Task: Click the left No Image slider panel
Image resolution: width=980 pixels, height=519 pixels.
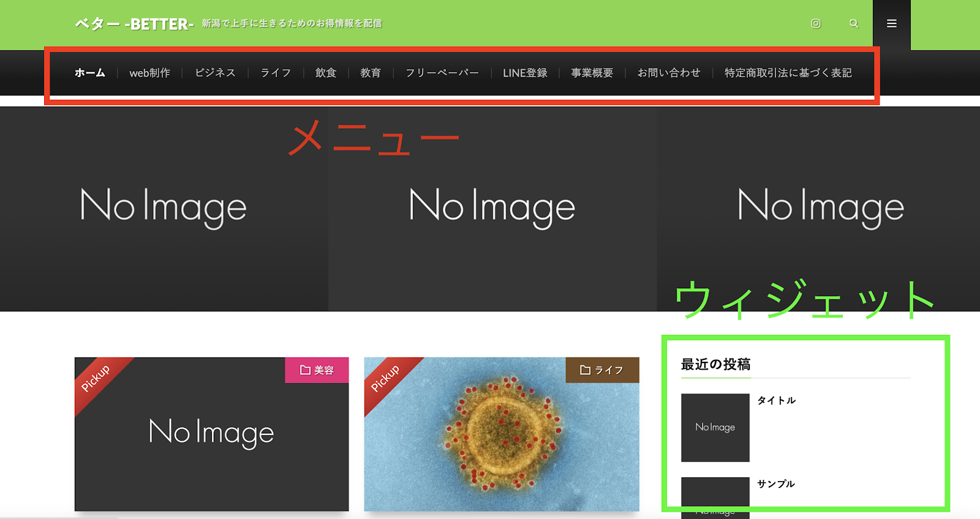Action: pyautogui.click(x=164, y=209)
